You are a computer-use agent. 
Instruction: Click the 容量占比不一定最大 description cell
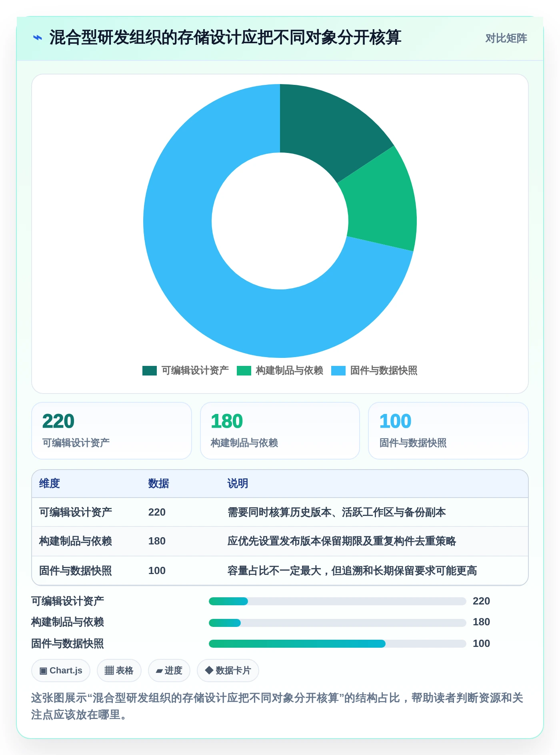coord(352,571)
